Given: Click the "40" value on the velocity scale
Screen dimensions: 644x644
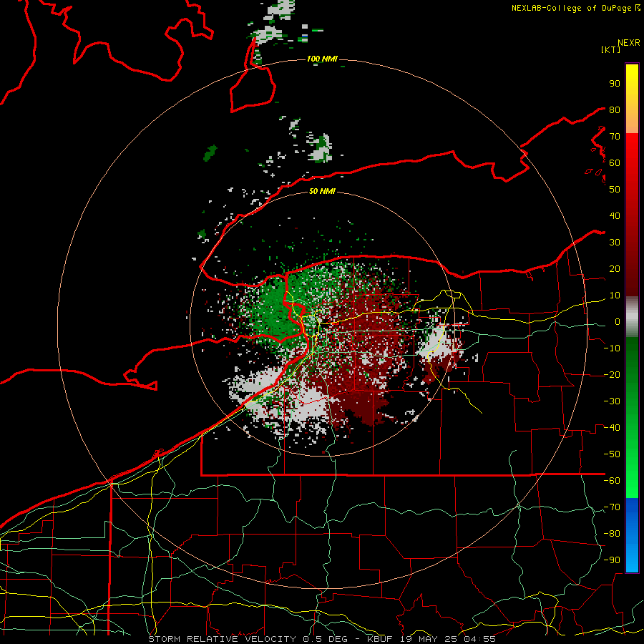Looking at the screenshot, I should (x=615, y=216).
